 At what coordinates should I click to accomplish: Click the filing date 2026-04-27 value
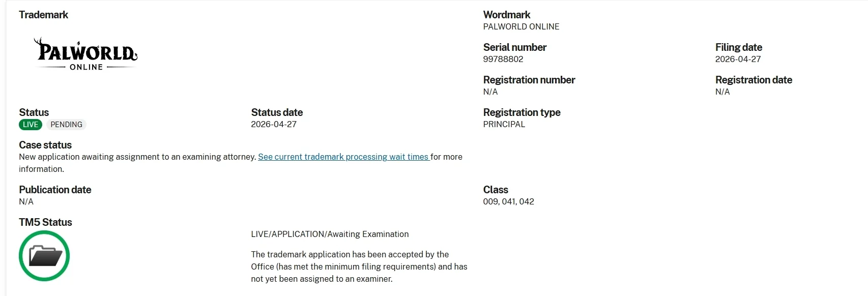(738, 59)
